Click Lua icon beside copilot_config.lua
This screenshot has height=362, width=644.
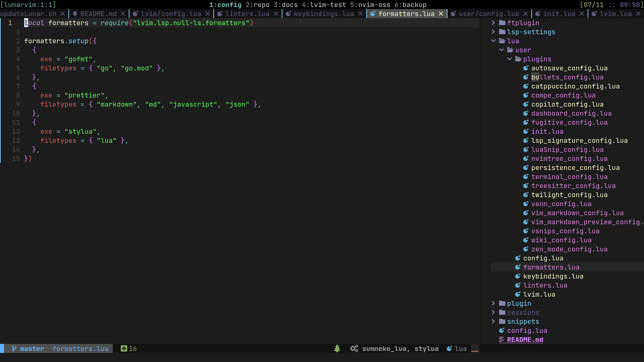[x=526, y=104]
